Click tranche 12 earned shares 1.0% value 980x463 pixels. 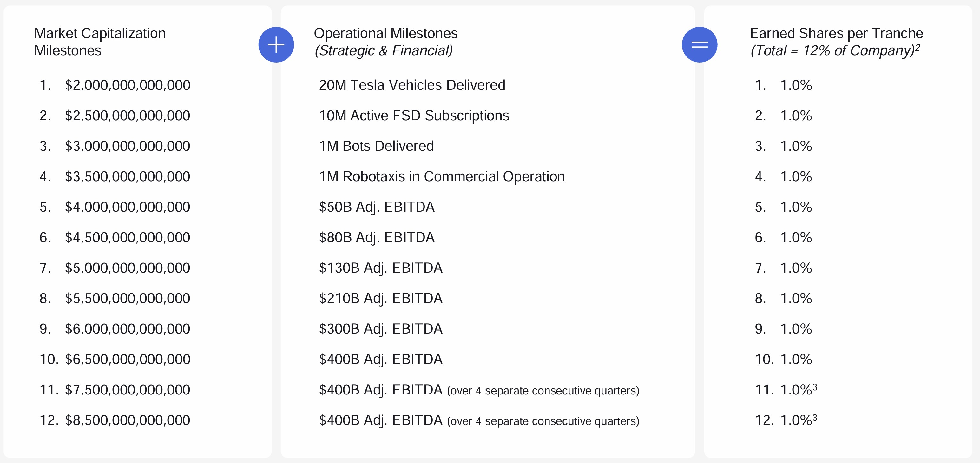point(796,420)
